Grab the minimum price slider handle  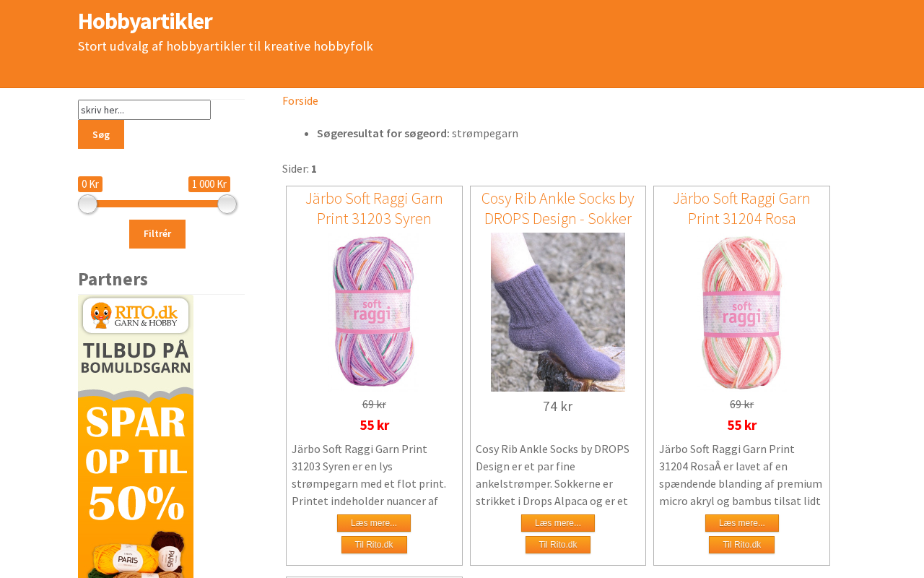[x=88, y=204]
